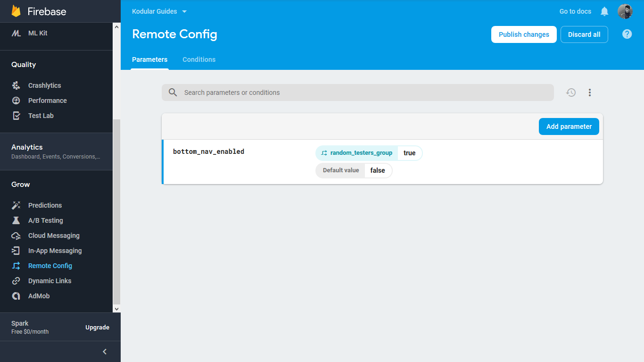This screenshot has width=644, height=362.
Task: Click the help question mark icon
Action: click(627, 34)
